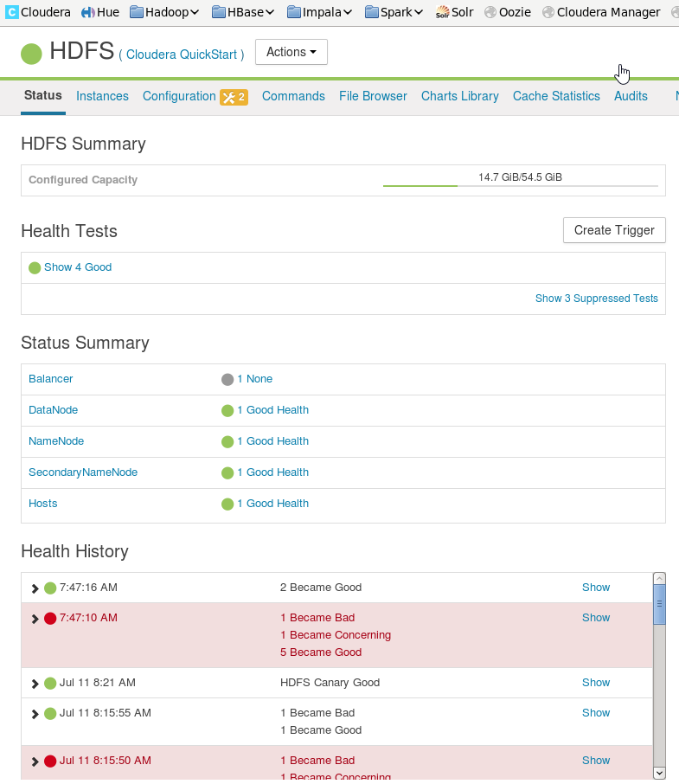
Task: Click NameNode 1 Good Health link
Action: click(x=272, y=441)
